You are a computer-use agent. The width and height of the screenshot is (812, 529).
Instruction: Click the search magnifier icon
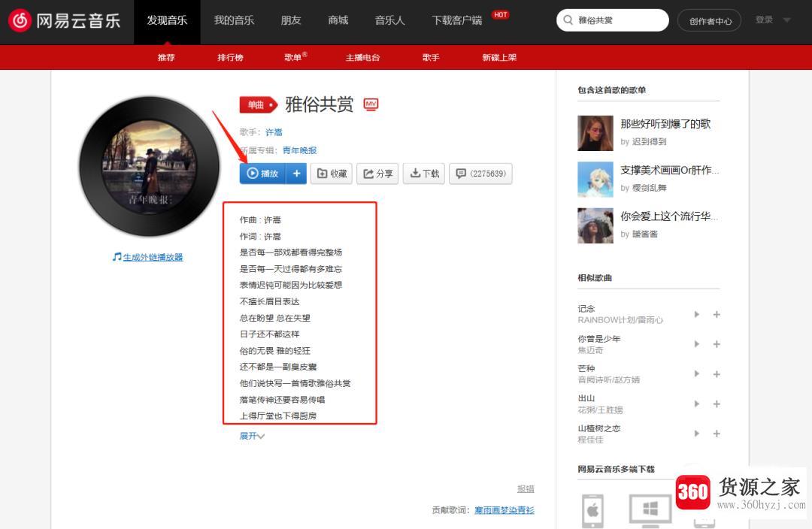pos(568,20)
